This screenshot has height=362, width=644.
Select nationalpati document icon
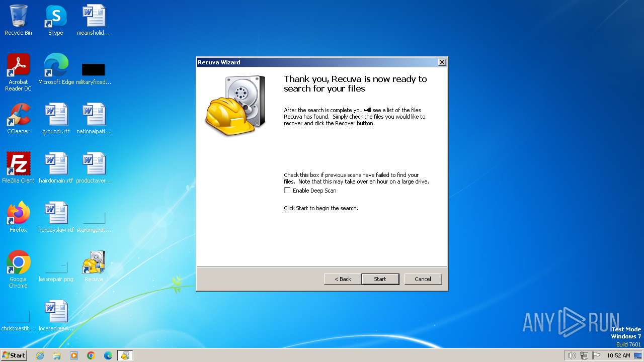click(94, 119)
